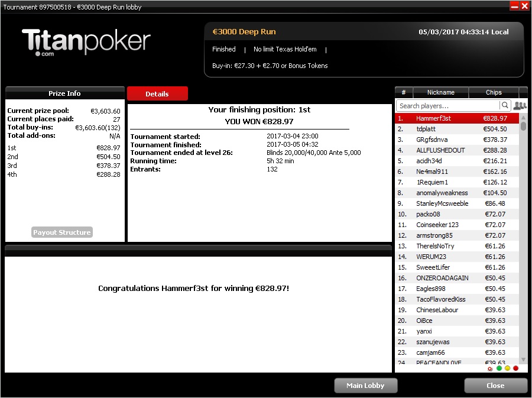Sort players by the Nickname column header
Screen dimensions: 532x398
pos(441,92)
